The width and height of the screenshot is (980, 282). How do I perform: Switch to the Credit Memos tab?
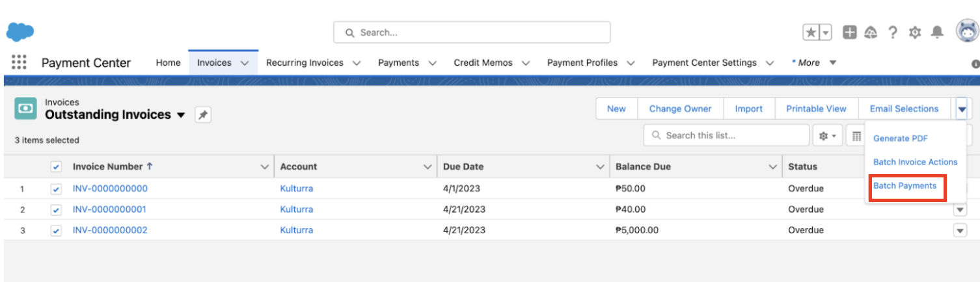pos(483,63)
